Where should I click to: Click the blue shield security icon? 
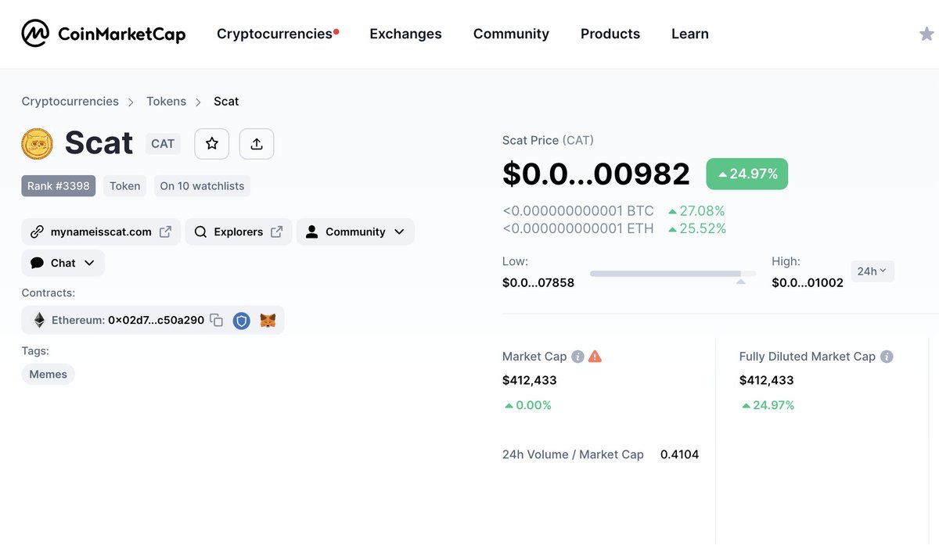[242, 321]
